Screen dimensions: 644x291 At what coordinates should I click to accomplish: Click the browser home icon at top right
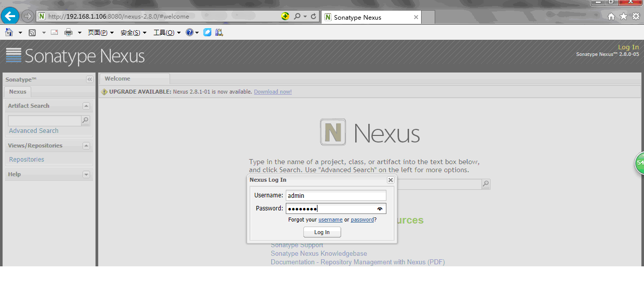(611, 17)
